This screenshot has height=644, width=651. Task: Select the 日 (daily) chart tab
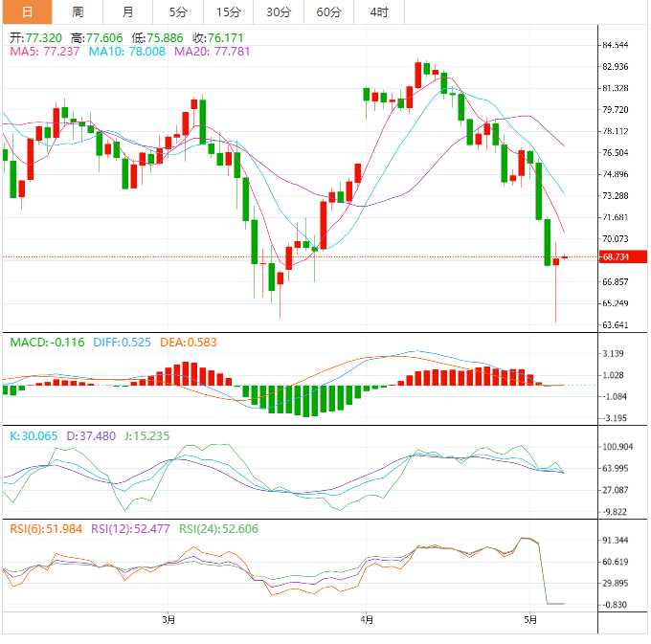[x=26, y=12]
